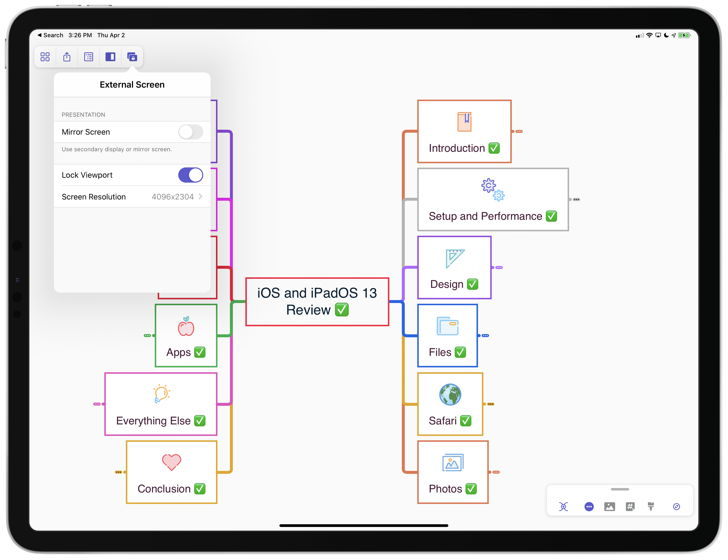Tap Search back link in status bar

[50, 35]
